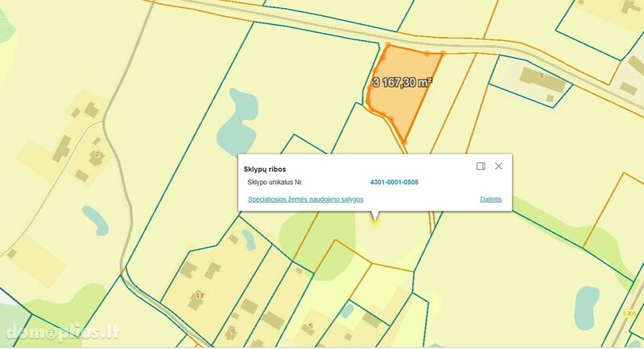
Task: Dock the Sklypų ribos popup panel
Action: coord(481,166)
